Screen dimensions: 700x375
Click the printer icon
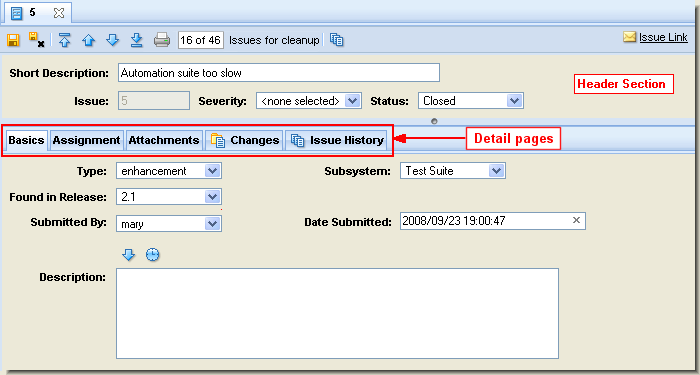coord(162,40)
